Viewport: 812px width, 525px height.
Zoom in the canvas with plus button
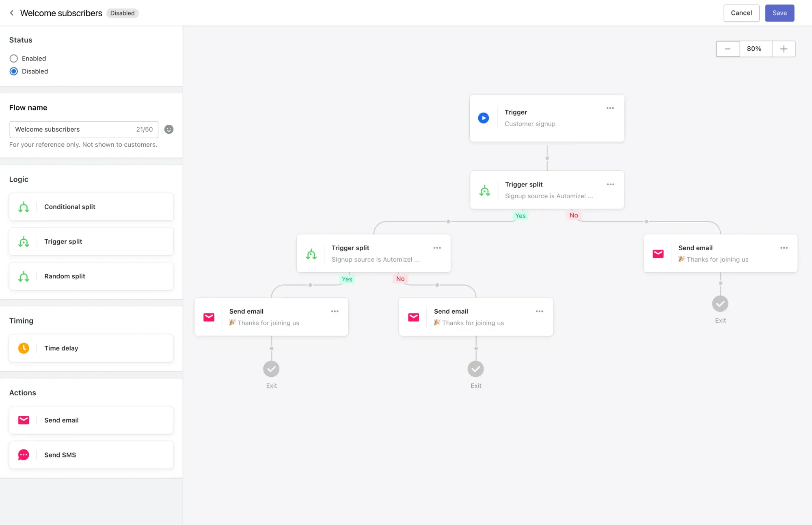click(784, 49)
